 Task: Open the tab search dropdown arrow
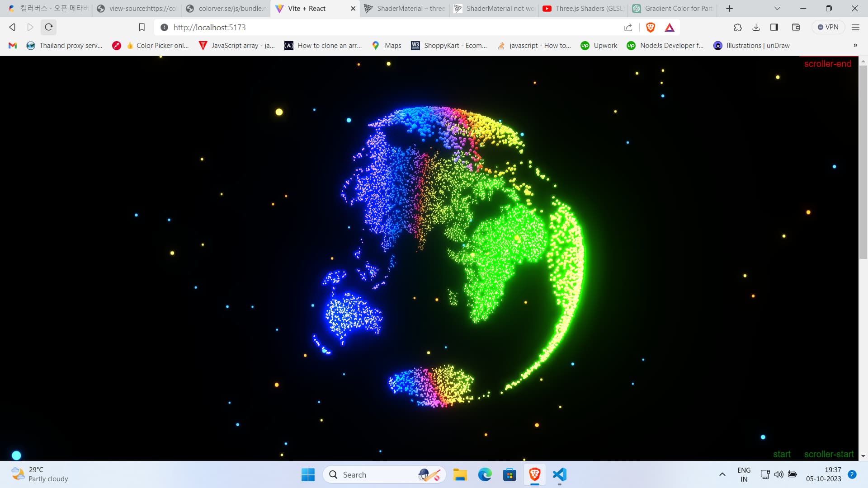[777, 8]
